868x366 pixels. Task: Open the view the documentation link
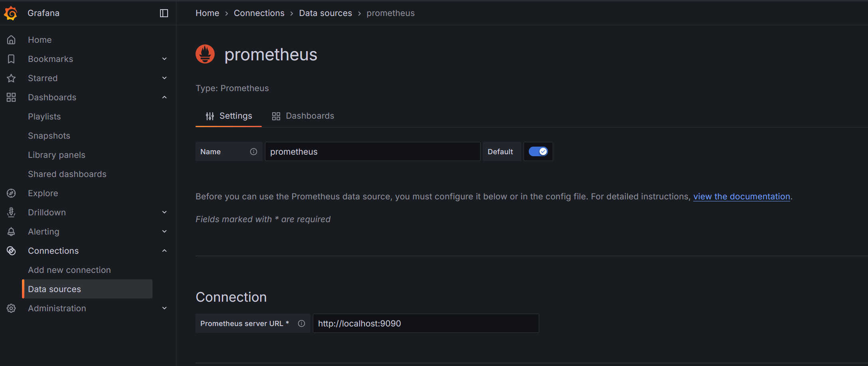[741, 196]
